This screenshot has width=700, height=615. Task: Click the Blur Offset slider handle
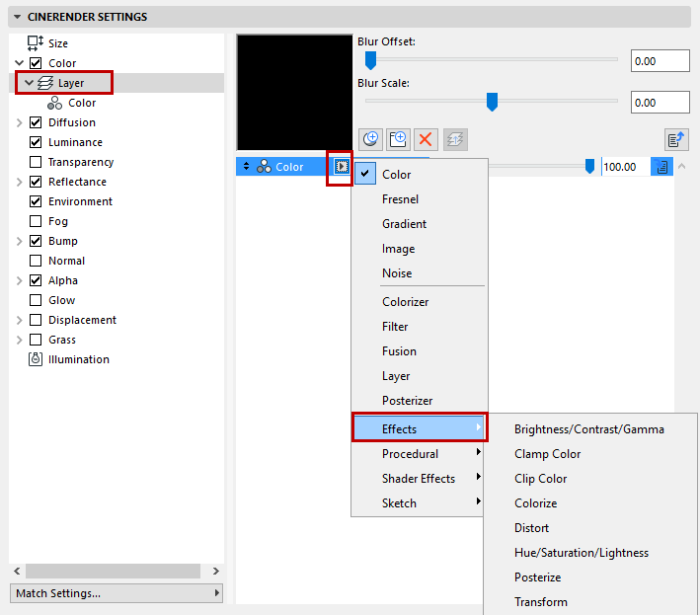click(370, 60)
